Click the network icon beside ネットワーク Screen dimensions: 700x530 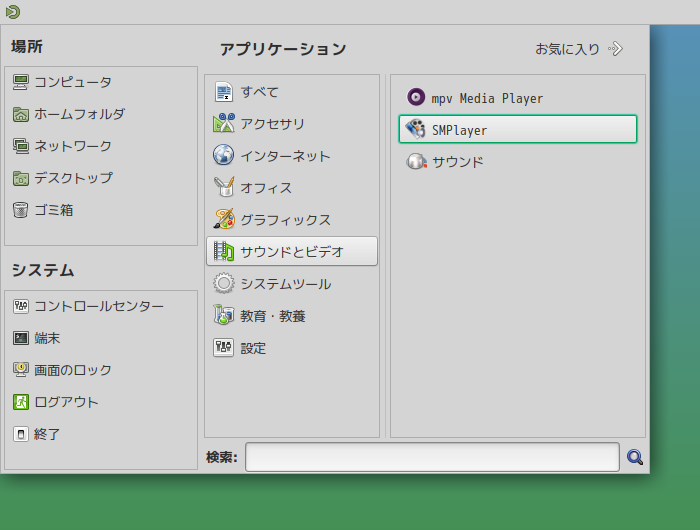(x=21, y=146)
